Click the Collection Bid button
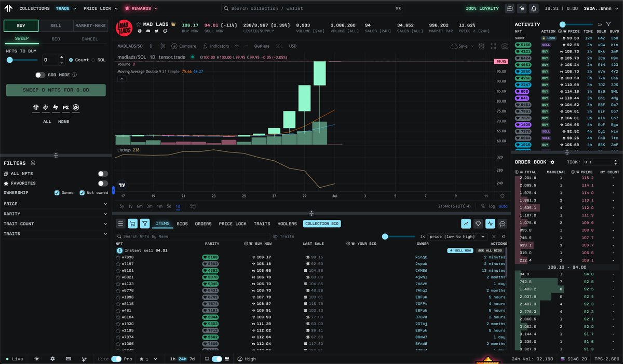The width and height of the screenshot is (623, 364). 322,224
